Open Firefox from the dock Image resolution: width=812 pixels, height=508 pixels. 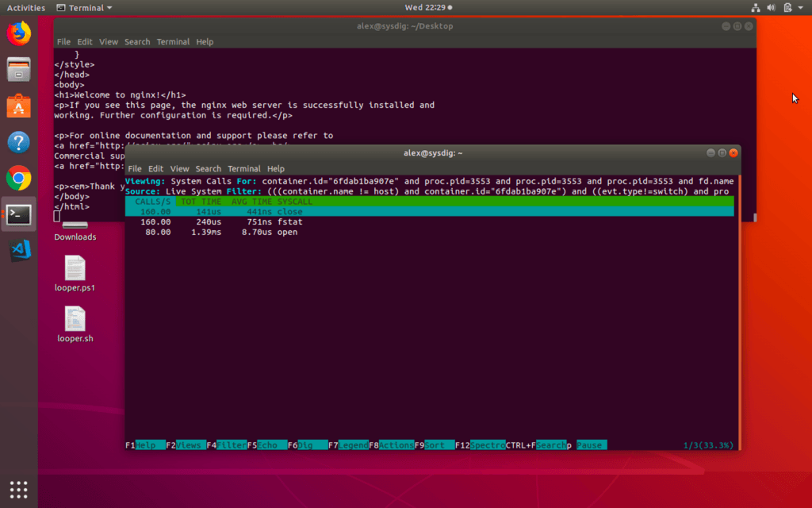point(18,33)
